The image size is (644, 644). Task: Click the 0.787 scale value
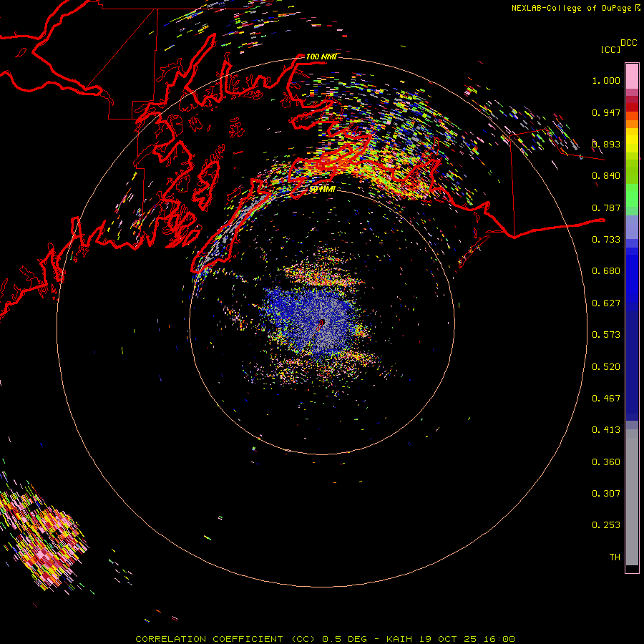[606, 208]
